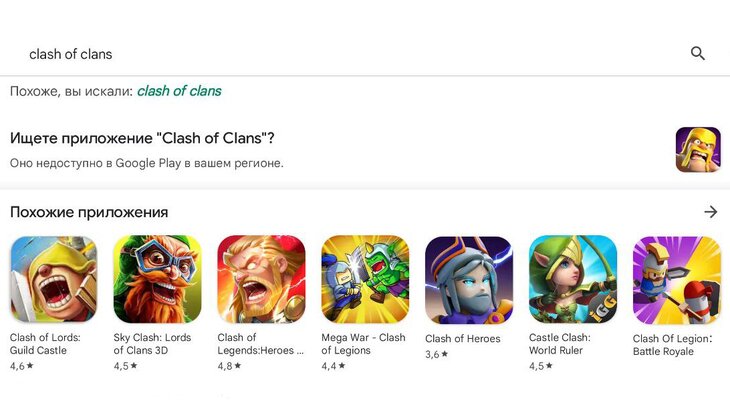This screenshot has width=730, height=411.
Task: Open Clash of Heroes app icon
Action: [x=469, y=279]
